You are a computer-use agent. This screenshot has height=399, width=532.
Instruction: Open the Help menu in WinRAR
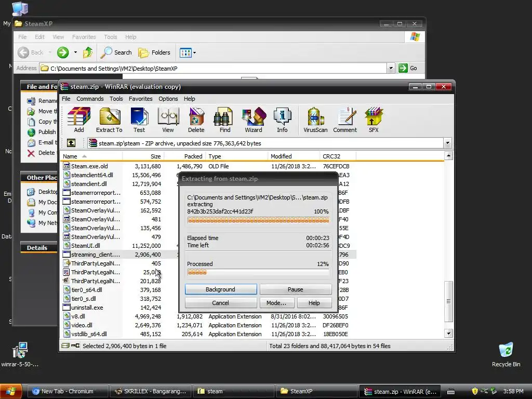click(189, 99)
